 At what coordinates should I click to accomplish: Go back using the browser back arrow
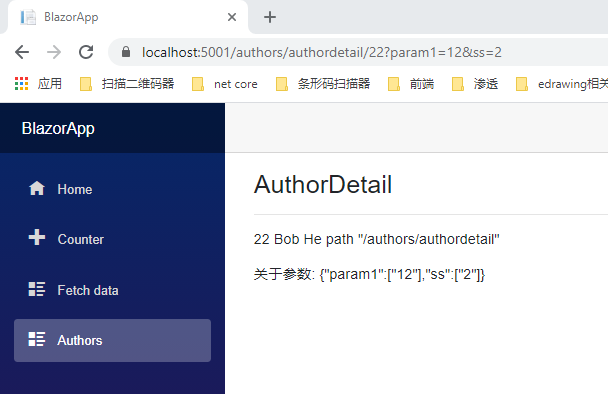(x=22, y=52)
